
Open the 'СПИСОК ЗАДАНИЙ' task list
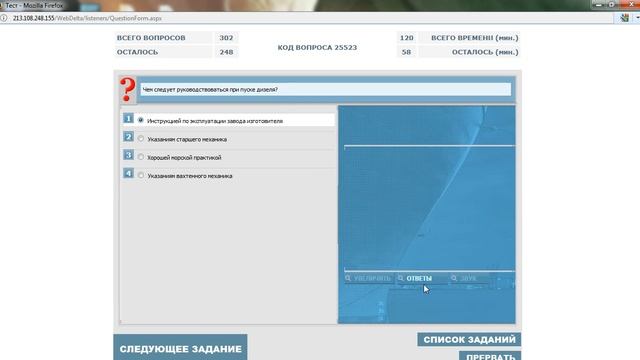[x=469, y=340]
